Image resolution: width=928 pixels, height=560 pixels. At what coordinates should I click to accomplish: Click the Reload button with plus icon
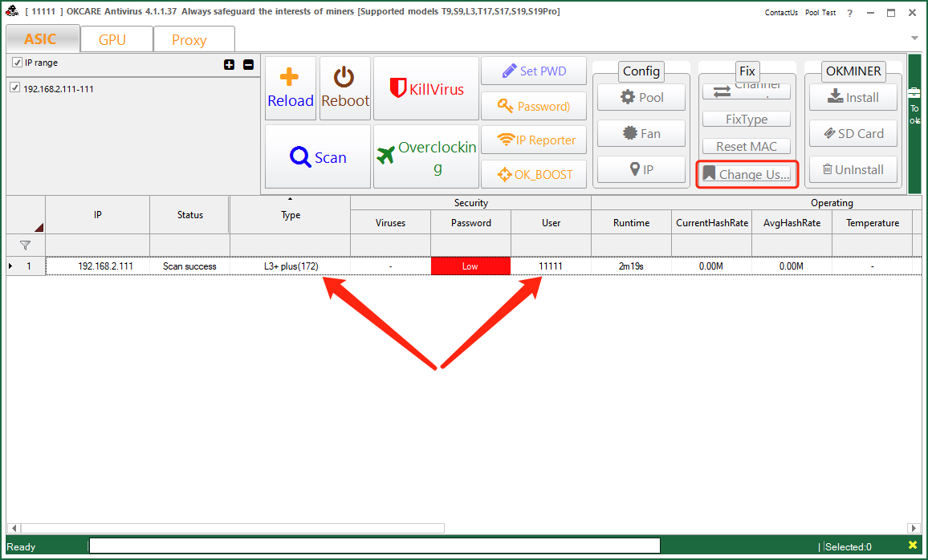tap(290, 88)
